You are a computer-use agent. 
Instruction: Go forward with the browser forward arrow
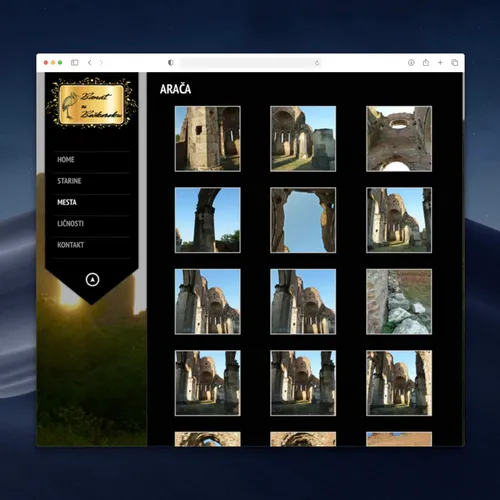(x=101, y=62)
